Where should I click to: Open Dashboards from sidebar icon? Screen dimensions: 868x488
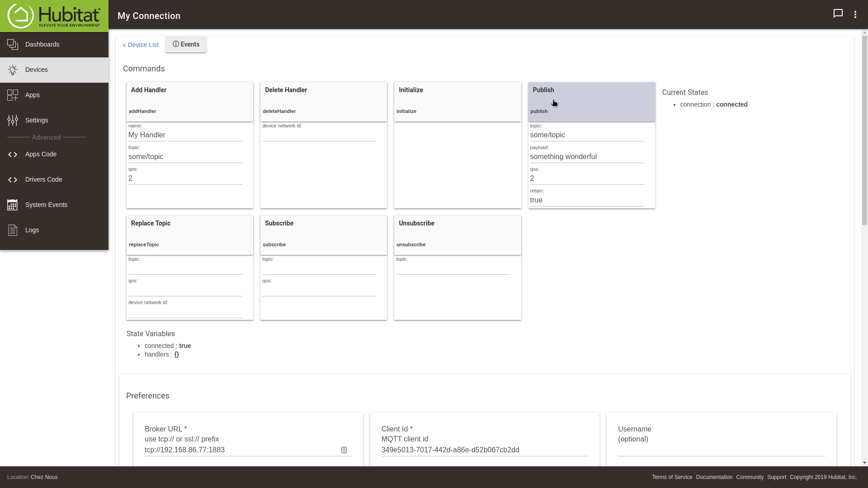[x=13, y=44]
